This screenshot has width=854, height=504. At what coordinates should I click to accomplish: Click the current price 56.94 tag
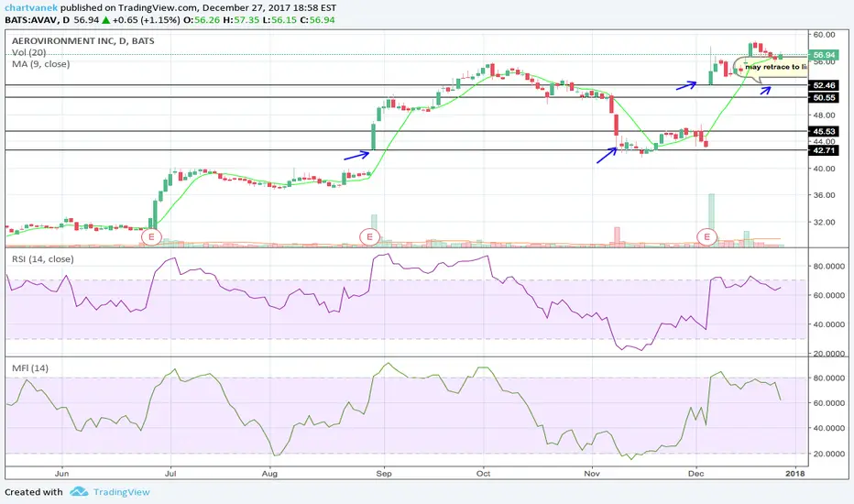(x=824, y=55)
